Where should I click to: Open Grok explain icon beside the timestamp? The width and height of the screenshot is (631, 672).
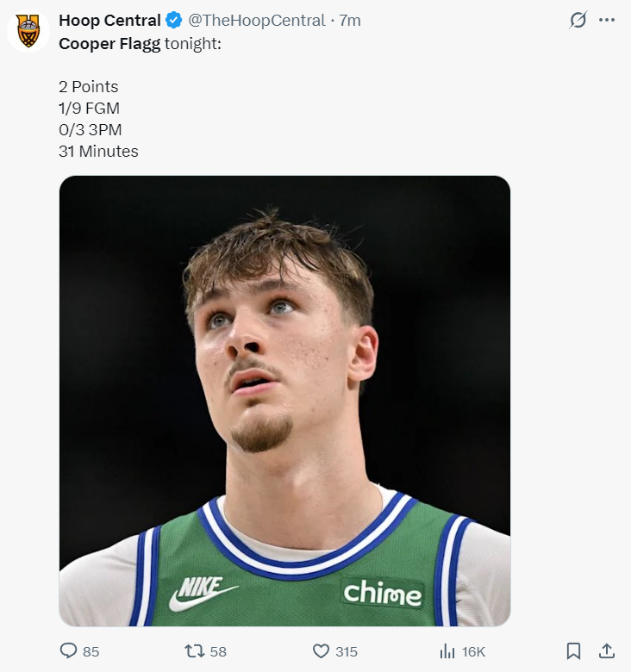578,20
